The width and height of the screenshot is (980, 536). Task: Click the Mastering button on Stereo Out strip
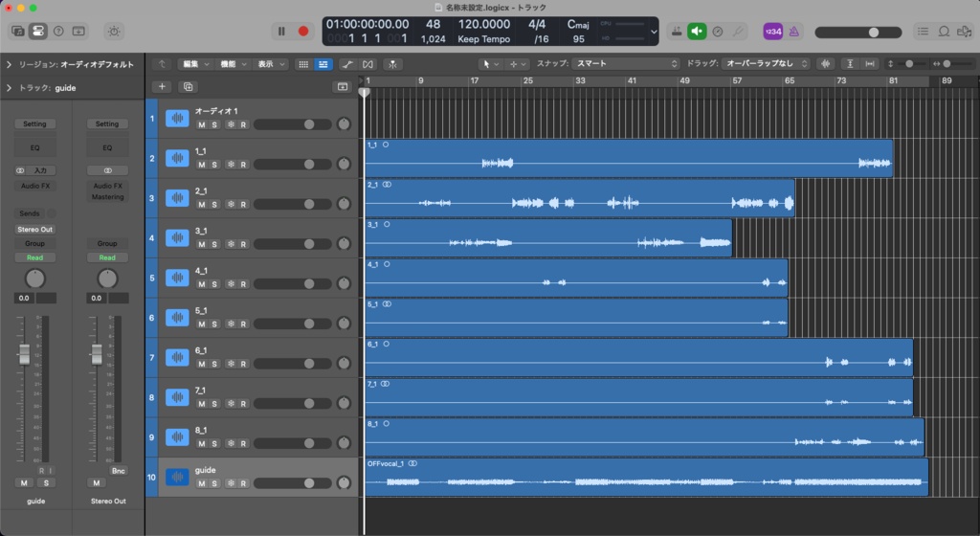click(x=107, y=197)
